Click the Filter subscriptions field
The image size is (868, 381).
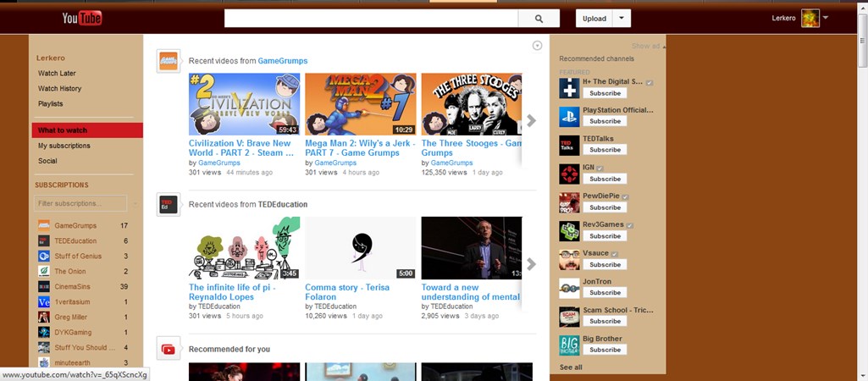[x=80, y=203]
